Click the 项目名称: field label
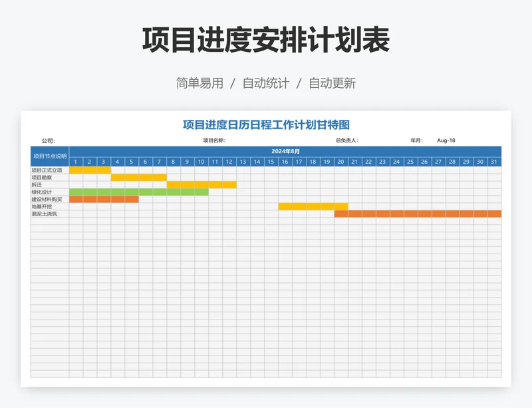 coord(214,140)
